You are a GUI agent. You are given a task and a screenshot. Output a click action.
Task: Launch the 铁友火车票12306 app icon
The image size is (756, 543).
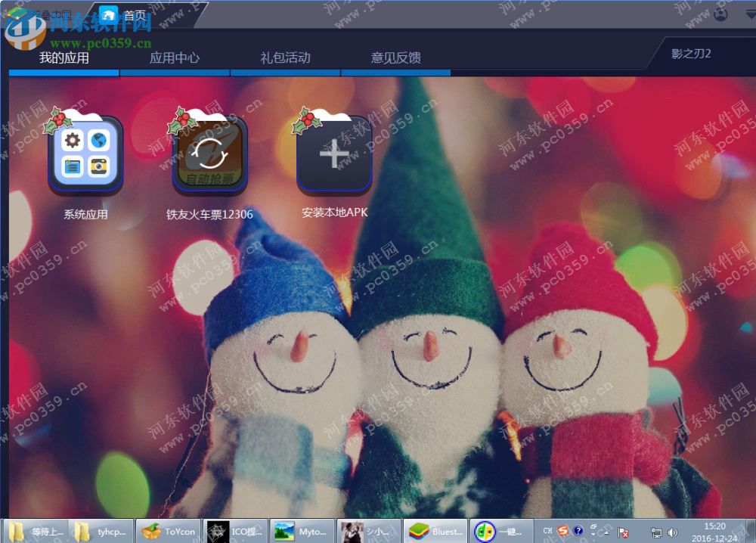coord(209,155)
